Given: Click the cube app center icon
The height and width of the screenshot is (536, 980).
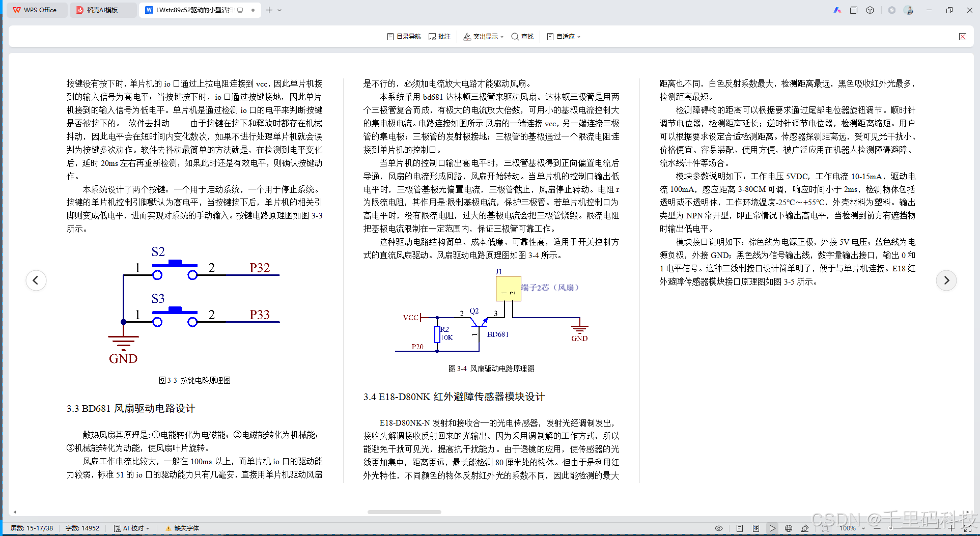Looking at the screenshot, I should [x=870, y=10].
